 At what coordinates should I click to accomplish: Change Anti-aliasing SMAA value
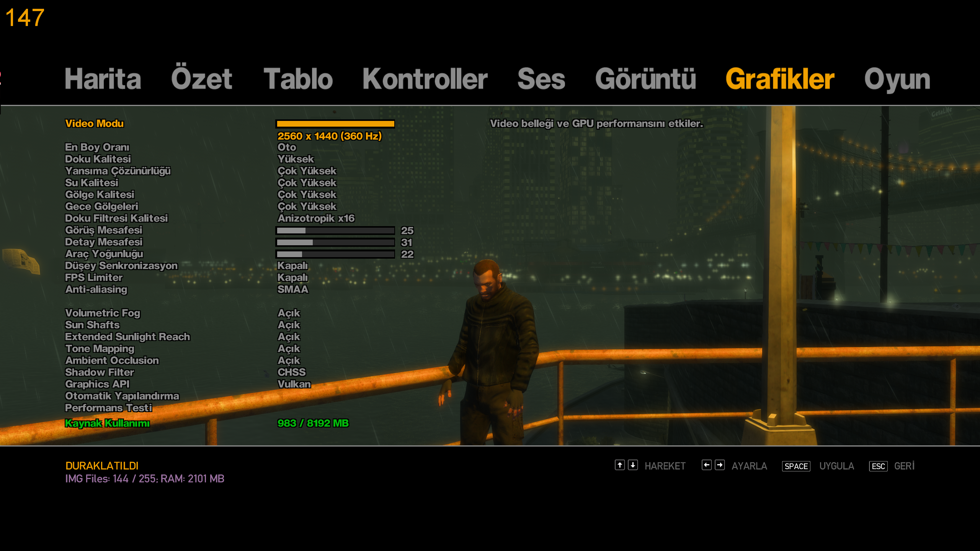pyautogui.click(x=292, y=289)
